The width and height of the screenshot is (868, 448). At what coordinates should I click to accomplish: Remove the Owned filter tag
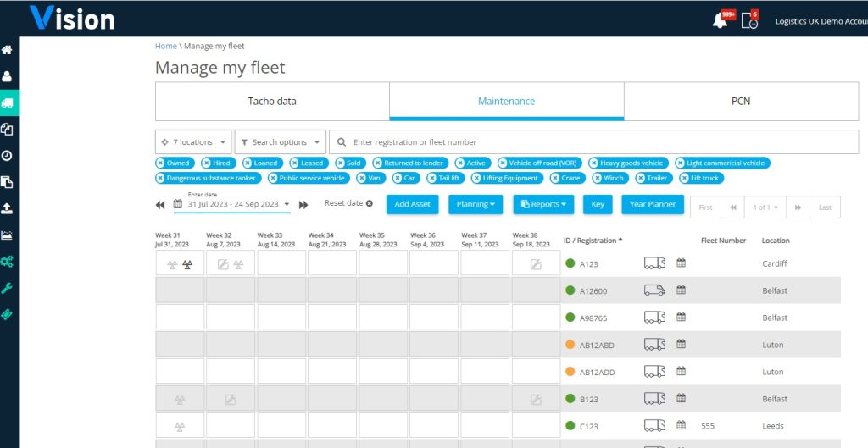pyautogui.click(x=160, y=163)
